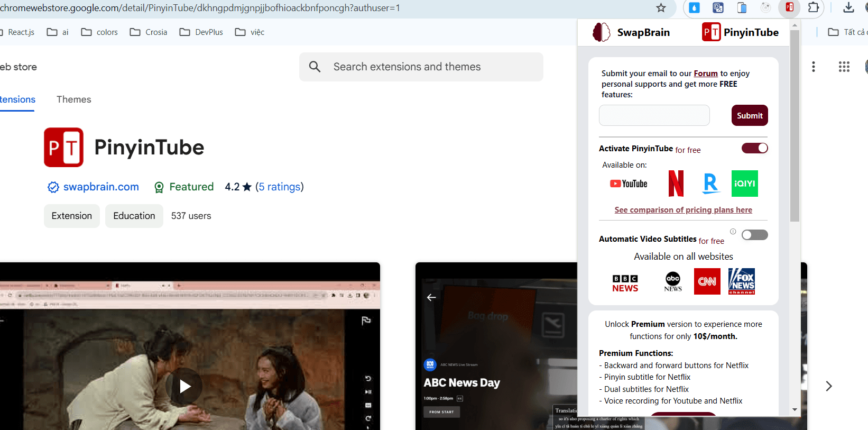The width and height of the screenshot is (868, 430).
Task: Open the colors bookmarks folder
Action: point(99,32)
